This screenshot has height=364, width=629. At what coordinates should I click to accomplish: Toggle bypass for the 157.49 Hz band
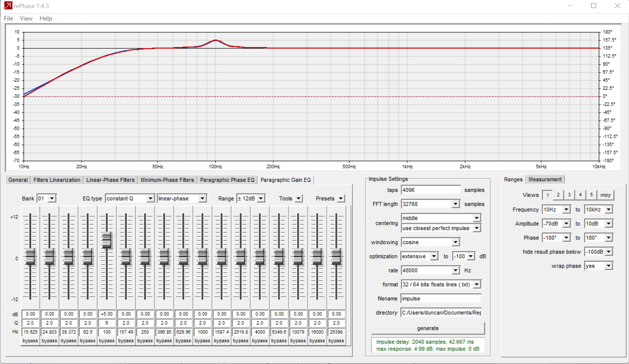[x=126, y=341]
